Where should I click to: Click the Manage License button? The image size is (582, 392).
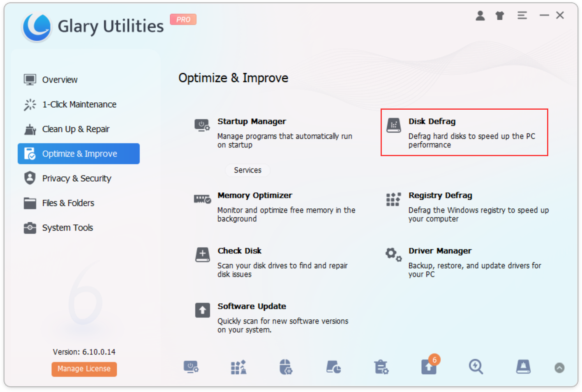pos(84,369)
